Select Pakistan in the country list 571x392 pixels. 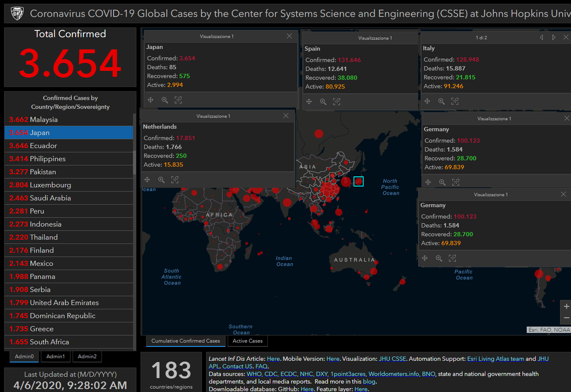point(69,172)
